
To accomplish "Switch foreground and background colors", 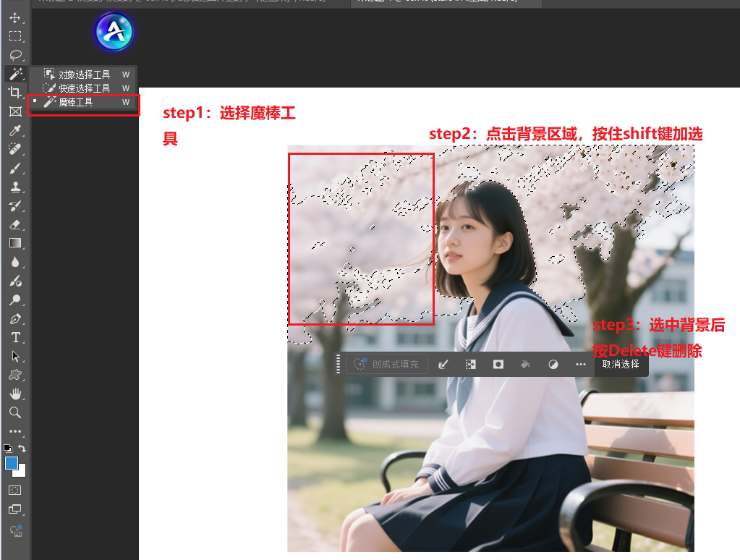I will point(22,448).
